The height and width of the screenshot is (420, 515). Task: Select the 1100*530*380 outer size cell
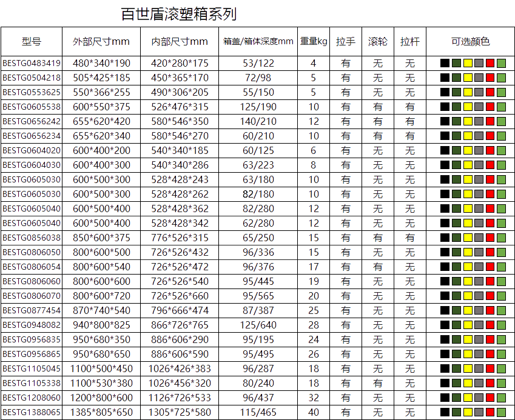[x=102, y=383]
